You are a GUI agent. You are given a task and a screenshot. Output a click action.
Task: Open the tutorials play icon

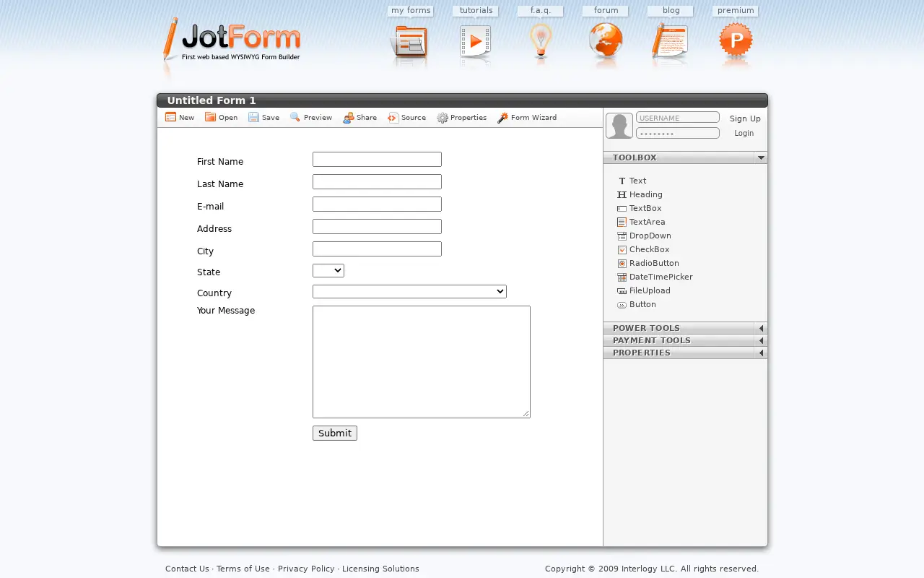tap(475, 43)
